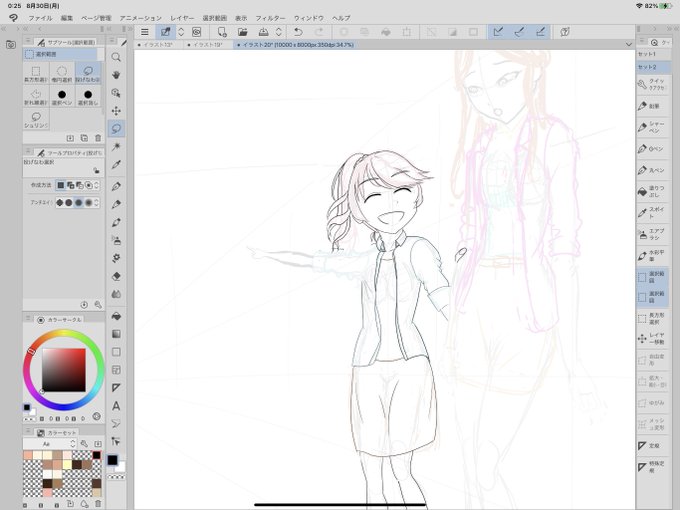Select the Ruler tool in tool palette

116,388
